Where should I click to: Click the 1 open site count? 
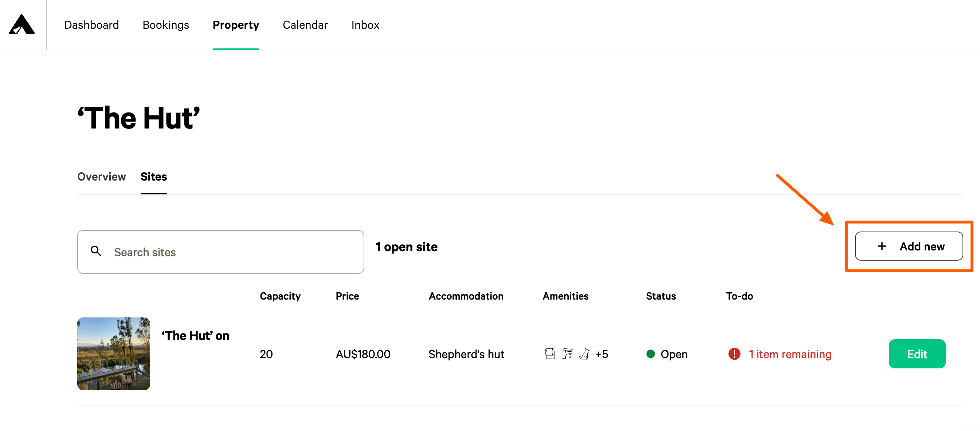point(406,247)
